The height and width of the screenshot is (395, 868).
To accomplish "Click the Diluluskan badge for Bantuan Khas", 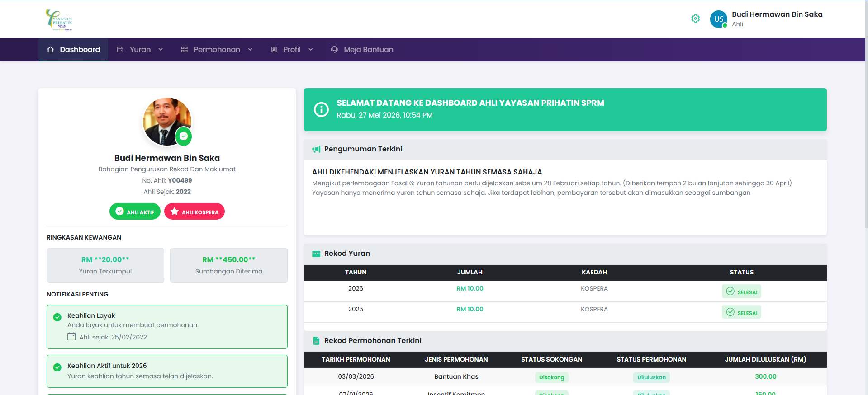I will 651,377.
